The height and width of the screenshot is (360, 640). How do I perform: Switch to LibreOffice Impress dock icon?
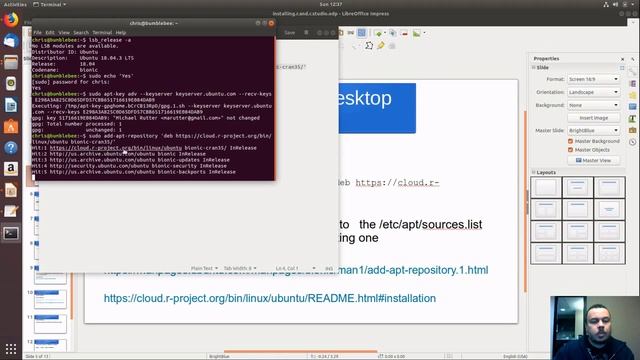tap(11, 190)
